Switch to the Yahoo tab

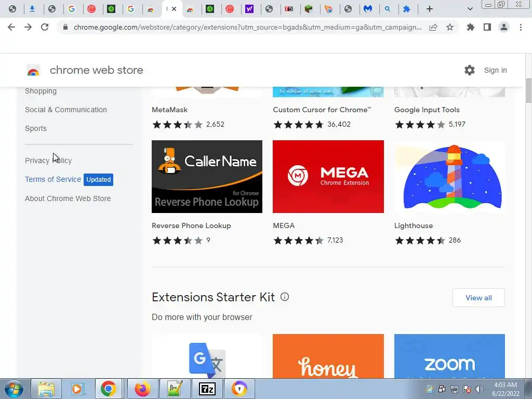[x=249, y=9]
